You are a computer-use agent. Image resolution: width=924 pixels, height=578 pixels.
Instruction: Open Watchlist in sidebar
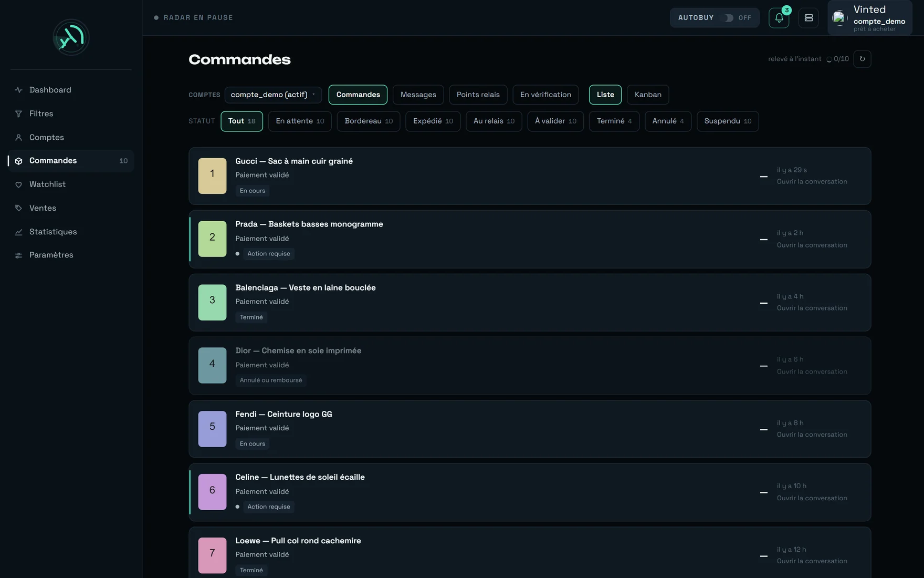pos(71,184)
